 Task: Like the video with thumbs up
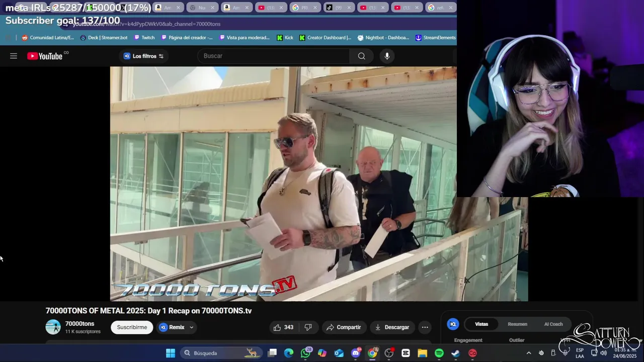point(283,327)
